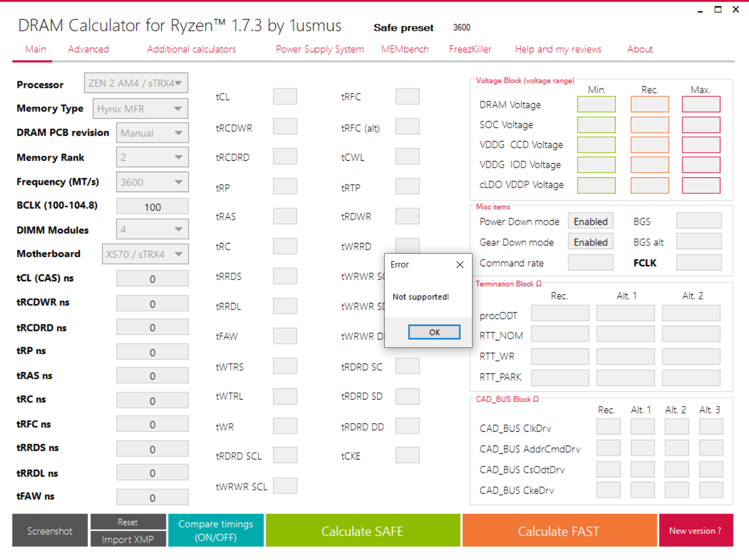This screenshot has width=749, height=560.
Task: Click the Reset button
Action: click(x=128, y=522)
